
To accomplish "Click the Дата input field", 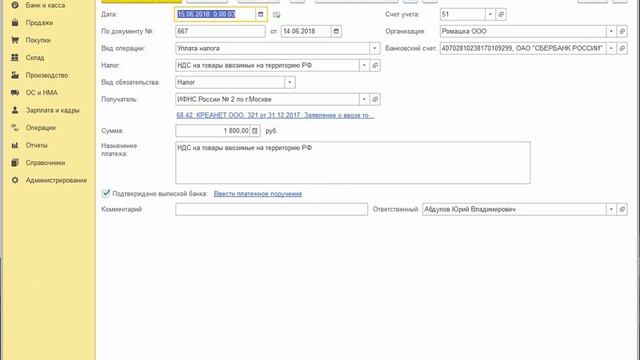I will click(216, 14).
